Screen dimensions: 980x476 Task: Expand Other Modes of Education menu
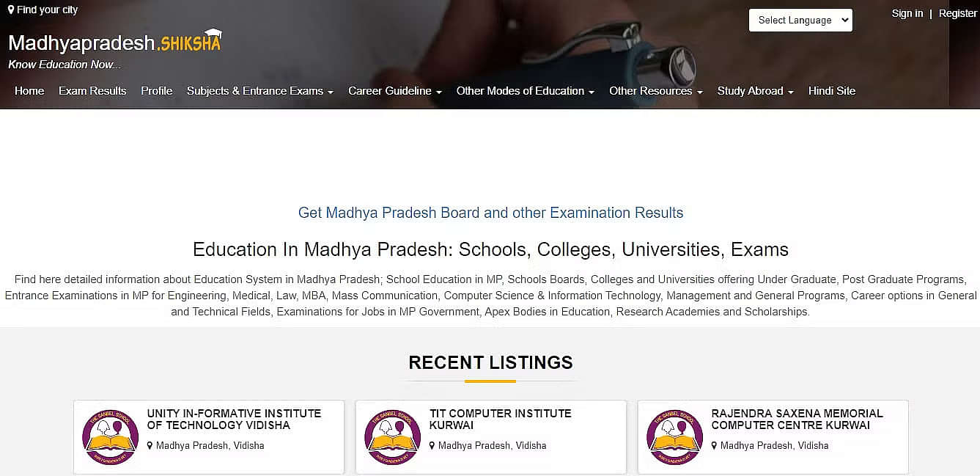point(526,91)
